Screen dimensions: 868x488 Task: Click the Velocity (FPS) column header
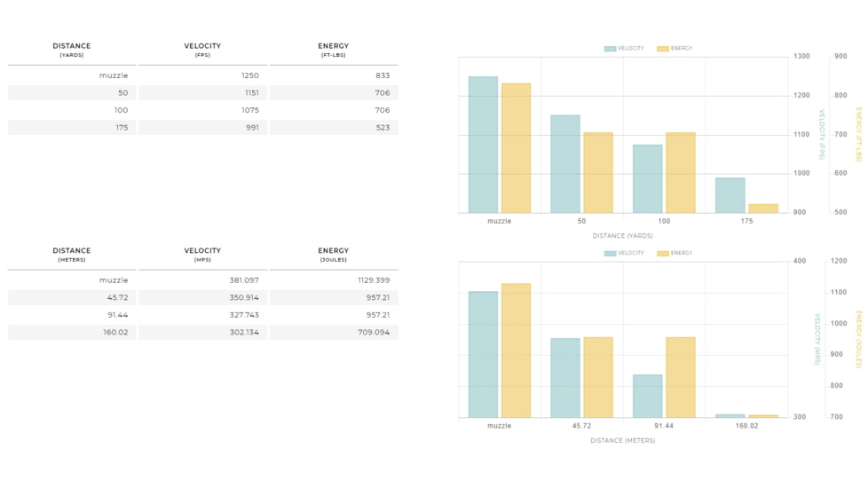(202, 50)
